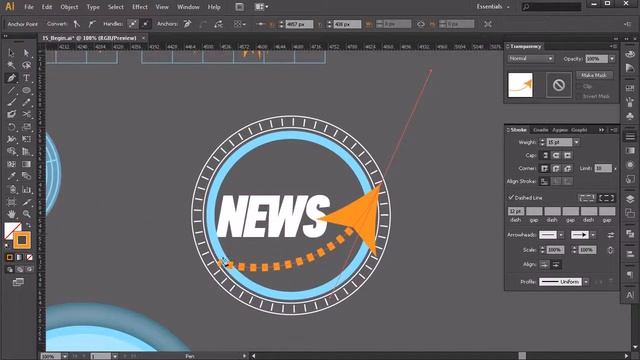This screenshot has height=360, width=640.
Task: Choose Bevel Join corner option
Action: [x=567, y=168]
